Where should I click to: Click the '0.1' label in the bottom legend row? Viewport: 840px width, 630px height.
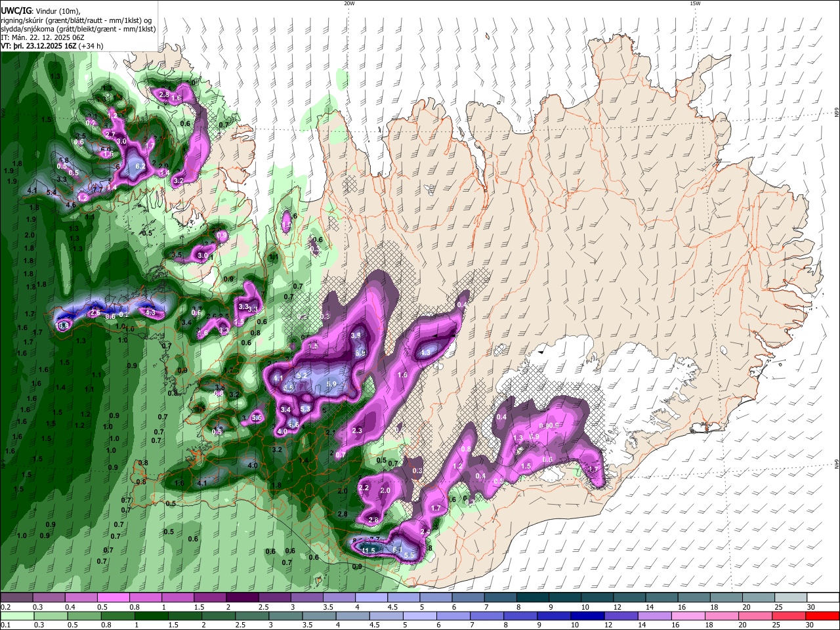click(5, 625)
